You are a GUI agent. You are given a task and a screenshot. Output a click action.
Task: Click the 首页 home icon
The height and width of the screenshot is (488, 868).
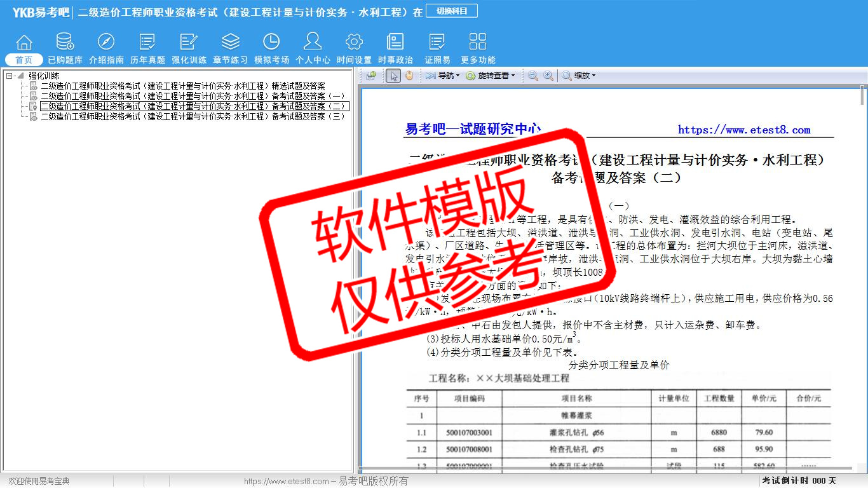point(24,43)
